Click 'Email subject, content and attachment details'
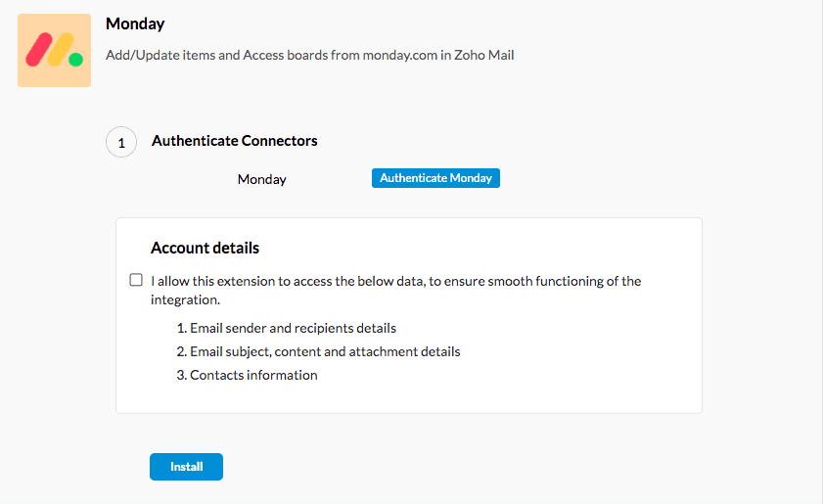 (319, 351)
